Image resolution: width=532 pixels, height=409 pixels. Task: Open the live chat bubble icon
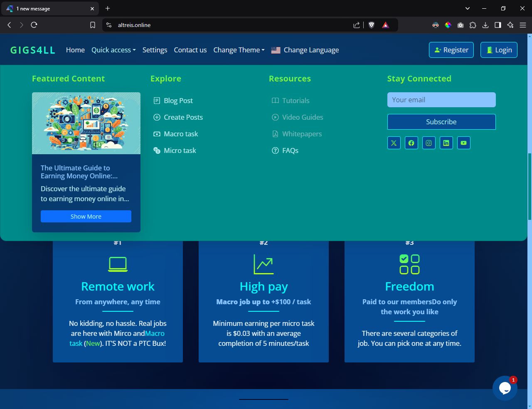click(505, 388)
